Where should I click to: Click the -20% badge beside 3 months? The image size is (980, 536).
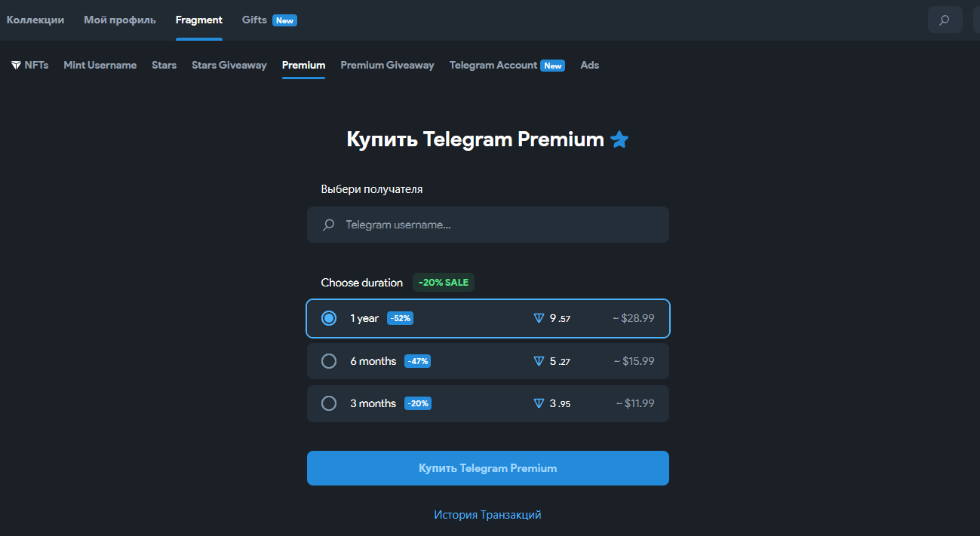[x=418, y=403]
